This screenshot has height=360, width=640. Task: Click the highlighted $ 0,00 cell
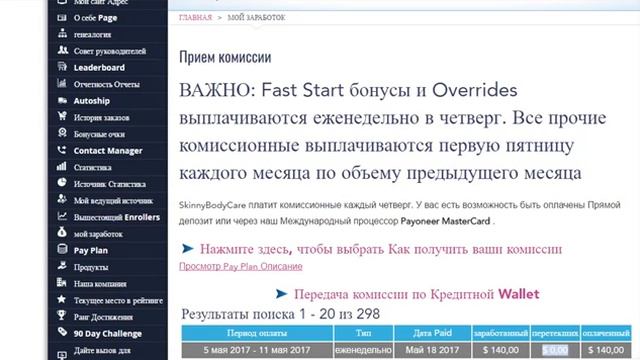tap(555, 350)
